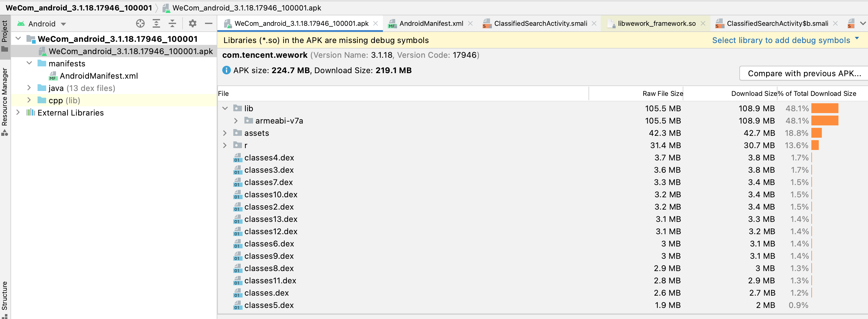Click the classes4.dex file icon

238,158
